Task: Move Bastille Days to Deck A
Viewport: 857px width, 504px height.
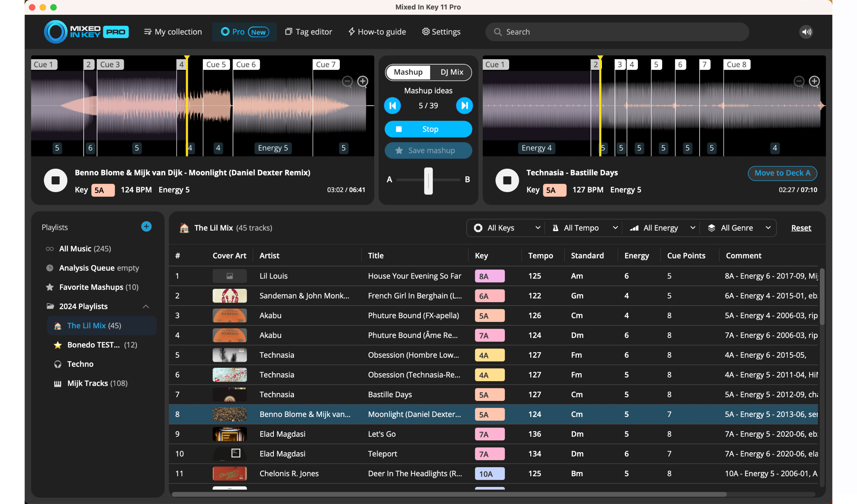Action: (x=783, y=173)
